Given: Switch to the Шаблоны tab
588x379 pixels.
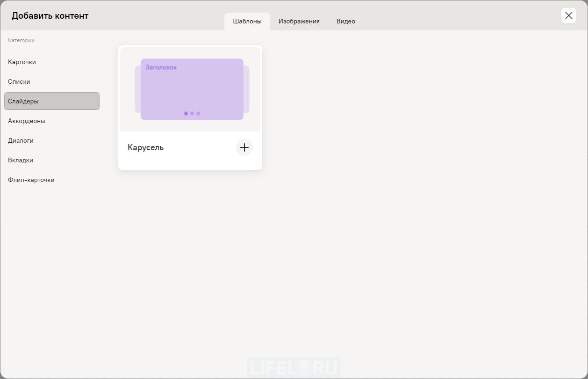Looking at the screenshot, I should tap(247, 22).
